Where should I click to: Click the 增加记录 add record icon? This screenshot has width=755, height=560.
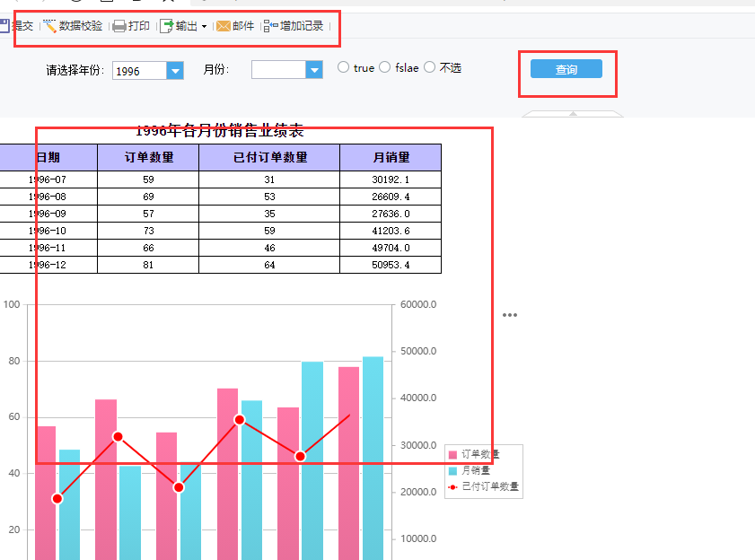click(x=270, y=26)
